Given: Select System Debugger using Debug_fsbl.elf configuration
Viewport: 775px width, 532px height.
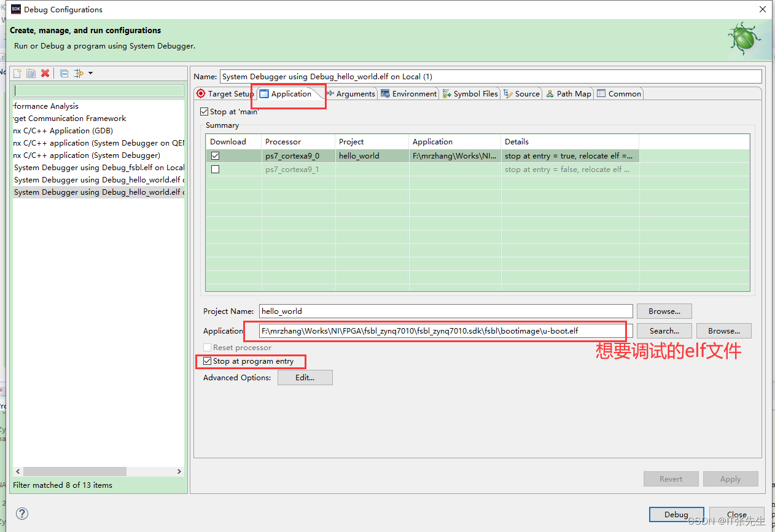Looking at the screenshot, I should tap(98, 168).
